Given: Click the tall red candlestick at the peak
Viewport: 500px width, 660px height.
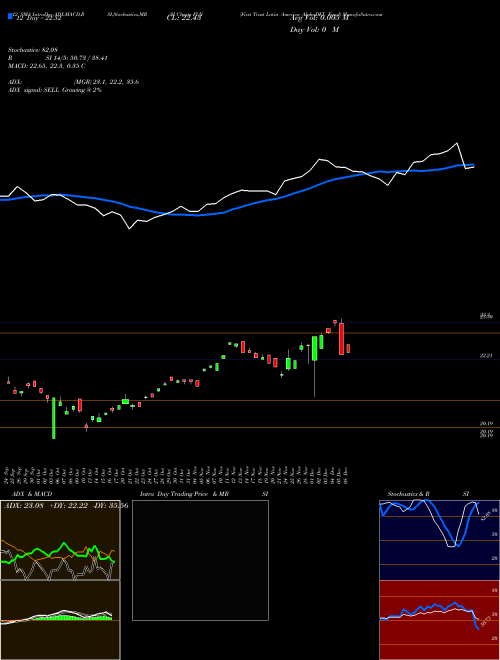Looking at the screenshot, I should 341,338.
